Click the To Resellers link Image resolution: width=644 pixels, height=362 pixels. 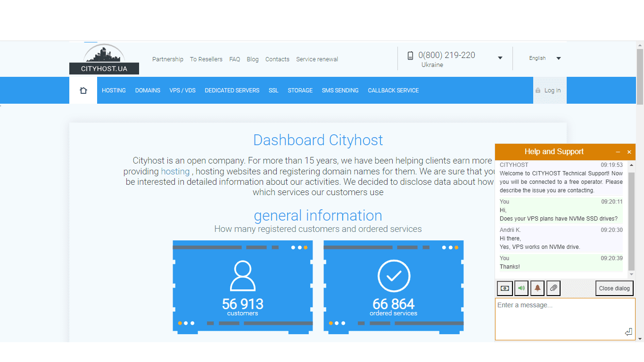coord(206,59)
